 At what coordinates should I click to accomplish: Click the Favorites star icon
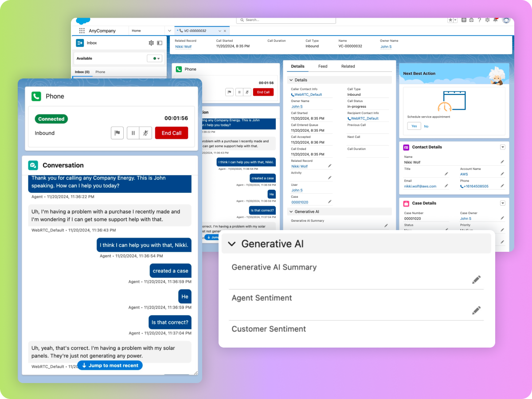pyautogui.click(x=450, y=20)
